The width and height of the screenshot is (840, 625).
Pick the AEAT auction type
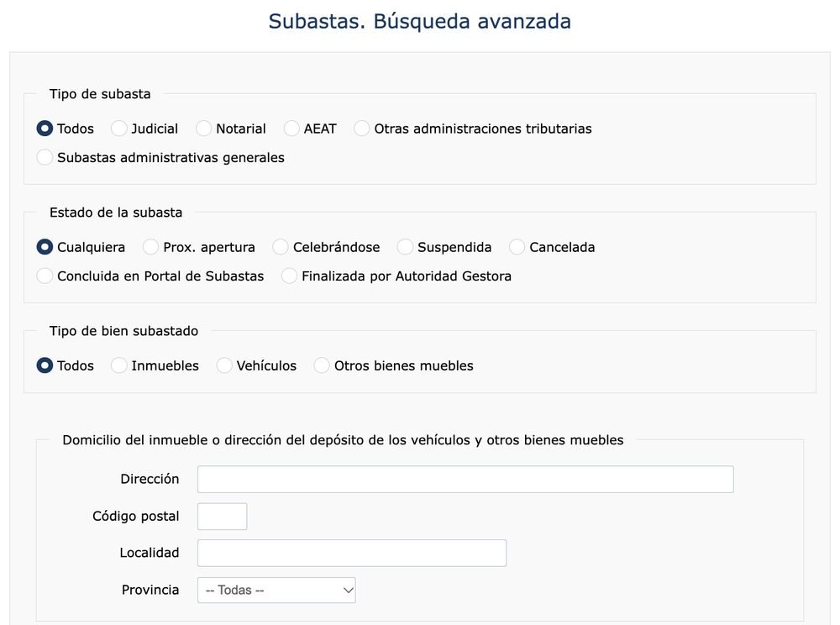click(291, 129)
